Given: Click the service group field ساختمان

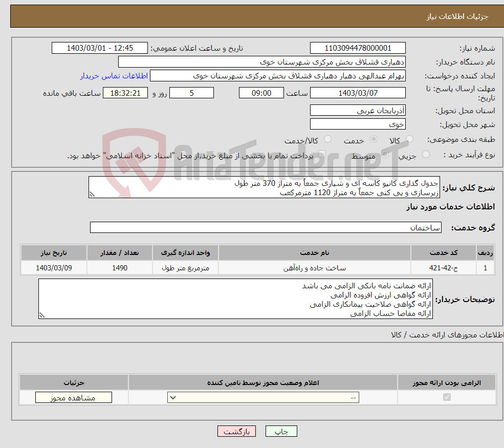Looking at the screenshot, I should [x=266, y=227].
